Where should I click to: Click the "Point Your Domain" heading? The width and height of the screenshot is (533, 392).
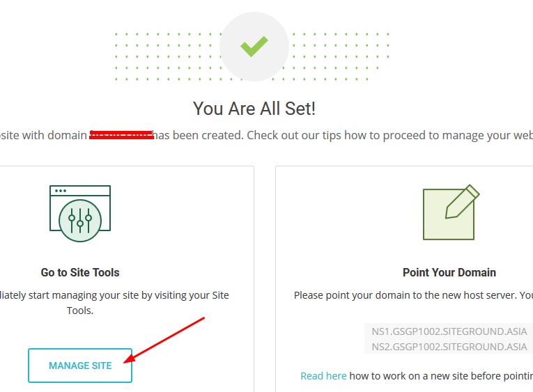[449, 272]
